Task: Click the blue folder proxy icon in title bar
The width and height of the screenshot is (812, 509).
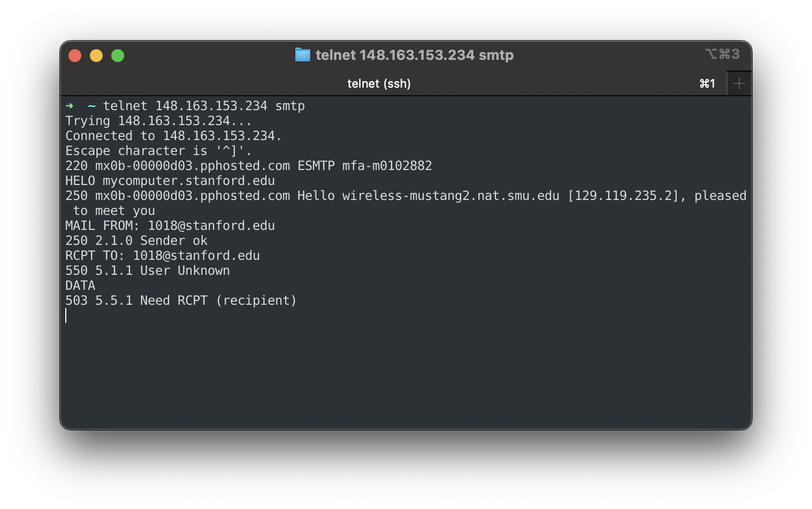Action: [x=303, y=55]
